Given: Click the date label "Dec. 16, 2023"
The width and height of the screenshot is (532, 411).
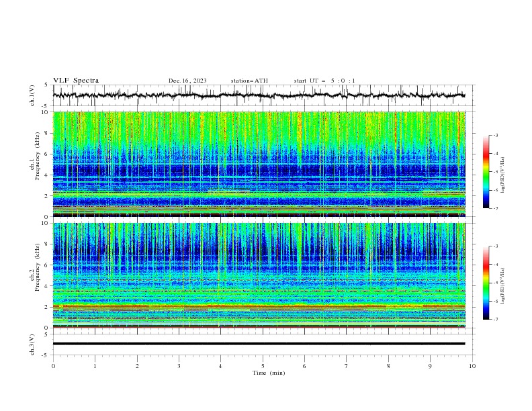Looking at the screenshot, I should point(187,81).
